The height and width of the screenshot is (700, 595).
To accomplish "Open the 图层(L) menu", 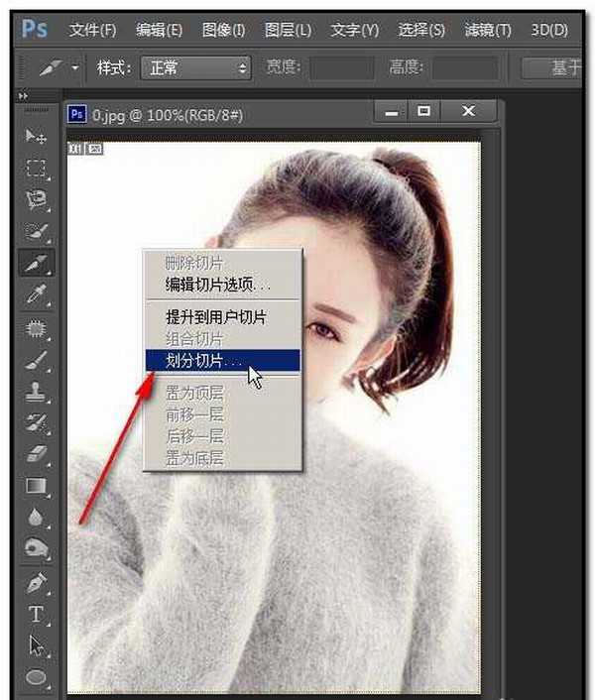I will pyautogui.click(x=289, y=30).
